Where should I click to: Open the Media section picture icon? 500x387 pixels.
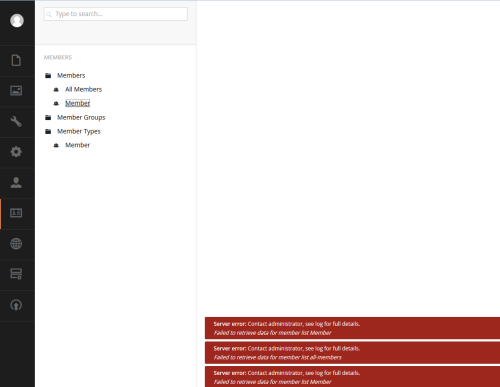[16, 91]
